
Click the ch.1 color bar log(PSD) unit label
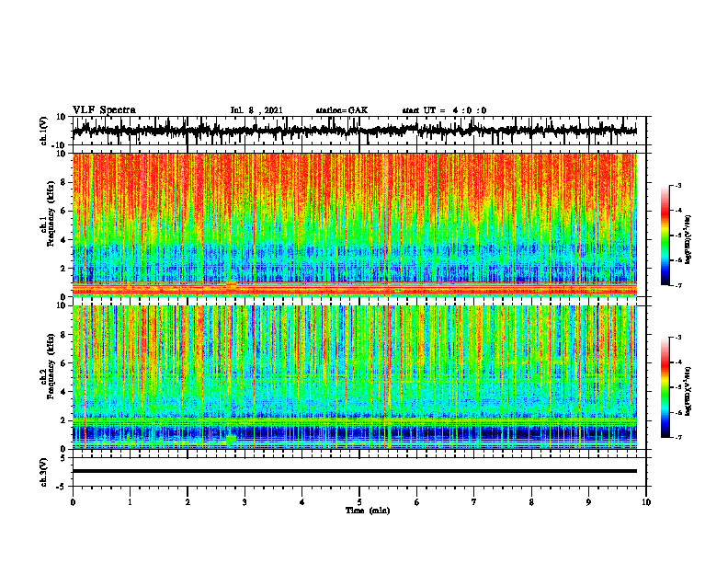[688, 240]
